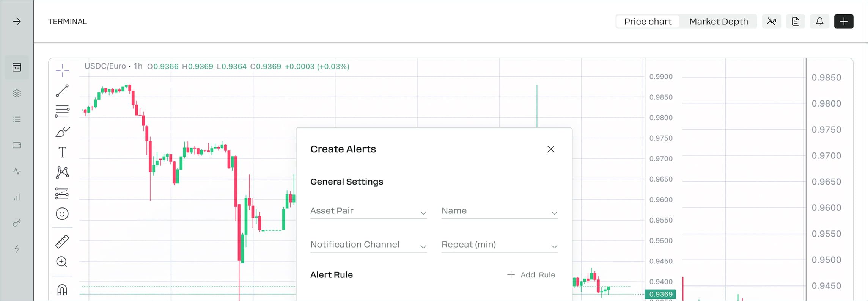The height and width of the screenshot is (301, 868).
Task: Click the Name field
Action: 499,211
